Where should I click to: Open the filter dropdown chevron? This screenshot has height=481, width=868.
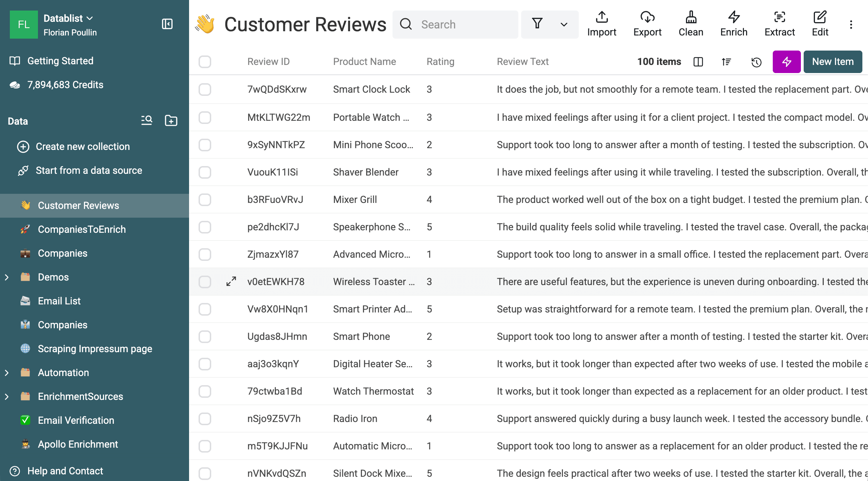click(564, 25)
